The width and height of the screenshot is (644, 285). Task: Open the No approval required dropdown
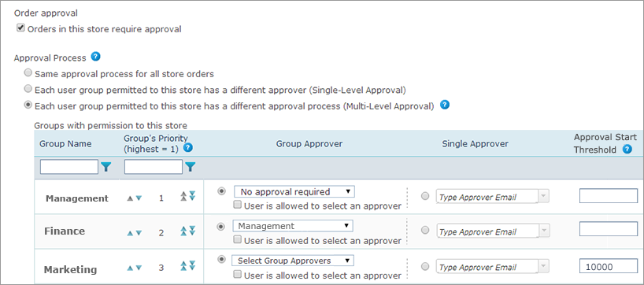point(294,192)
